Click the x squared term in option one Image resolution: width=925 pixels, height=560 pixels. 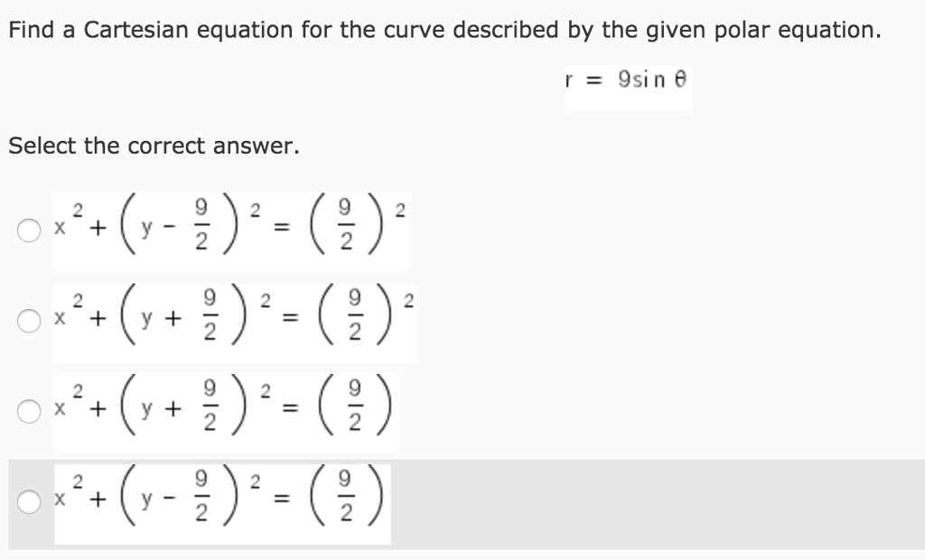click(63, 224)
